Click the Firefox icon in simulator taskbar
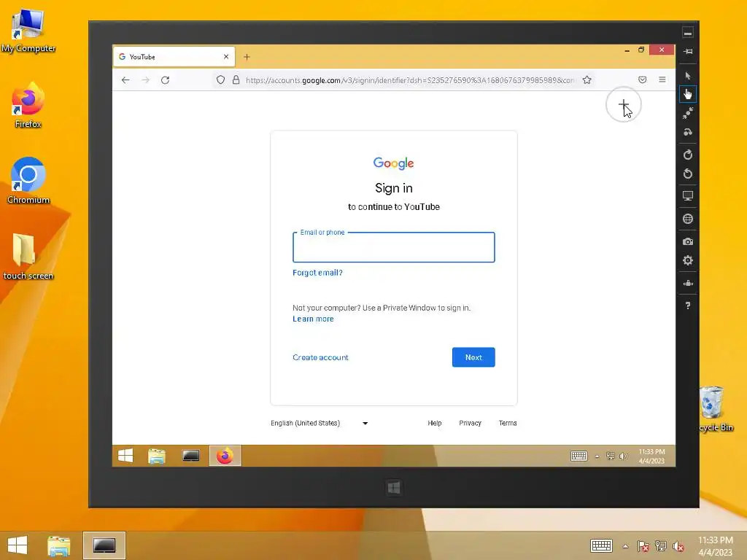747x560 pixels. click(x=225, y=456)
